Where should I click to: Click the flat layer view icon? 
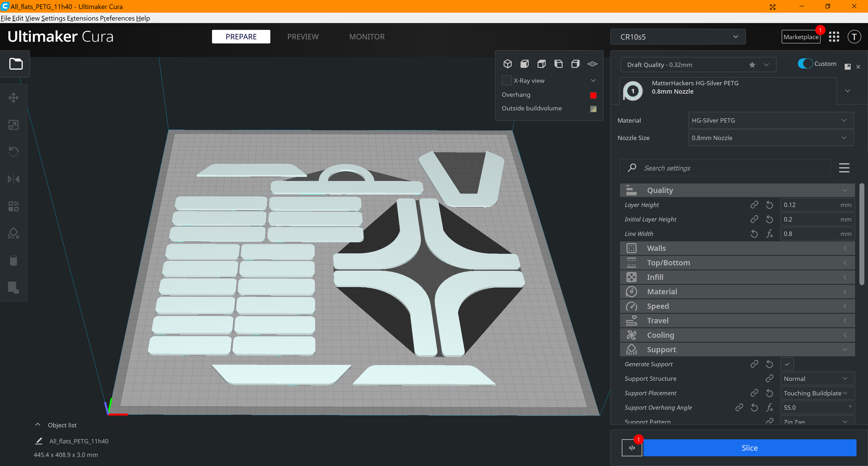tap(592, 64)
